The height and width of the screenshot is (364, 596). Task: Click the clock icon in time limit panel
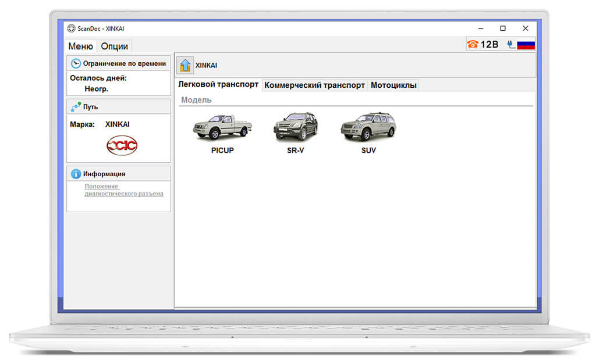(76, 63)
